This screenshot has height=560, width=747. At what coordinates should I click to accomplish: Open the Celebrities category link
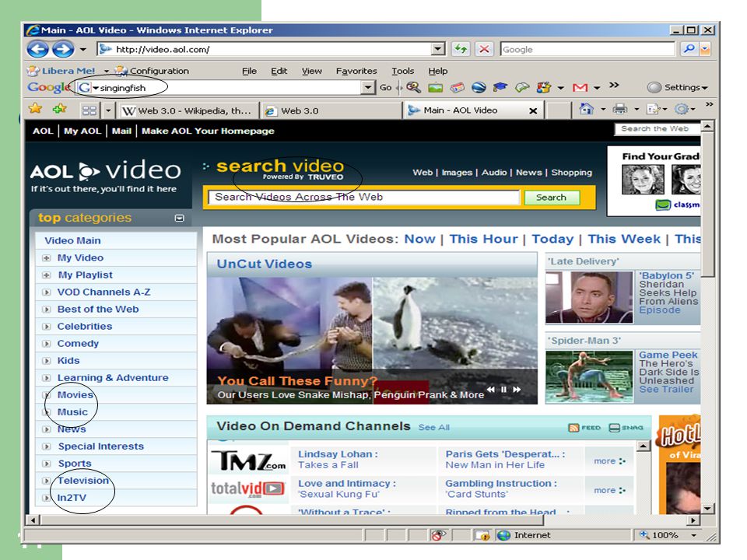tap(85, 327)
